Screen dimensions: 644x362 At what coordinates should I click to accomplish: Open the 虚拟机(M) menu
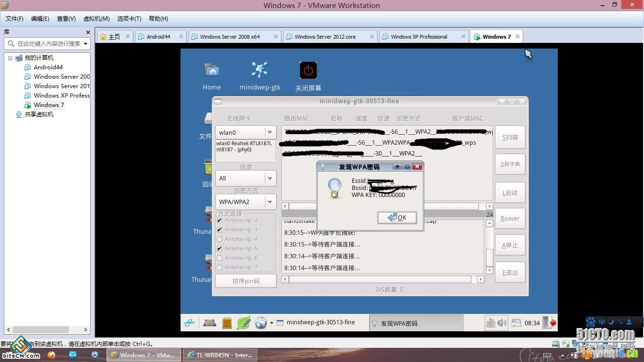(96, 18)
